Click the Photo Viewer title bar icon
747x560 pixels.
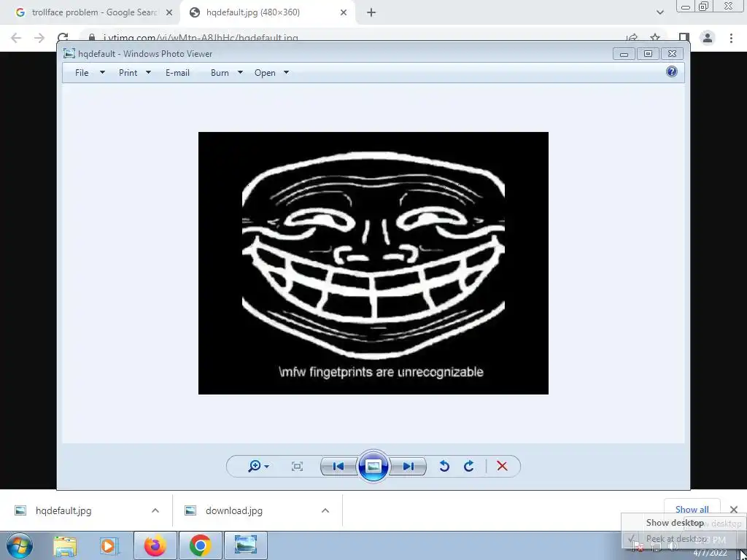point(69,54)
